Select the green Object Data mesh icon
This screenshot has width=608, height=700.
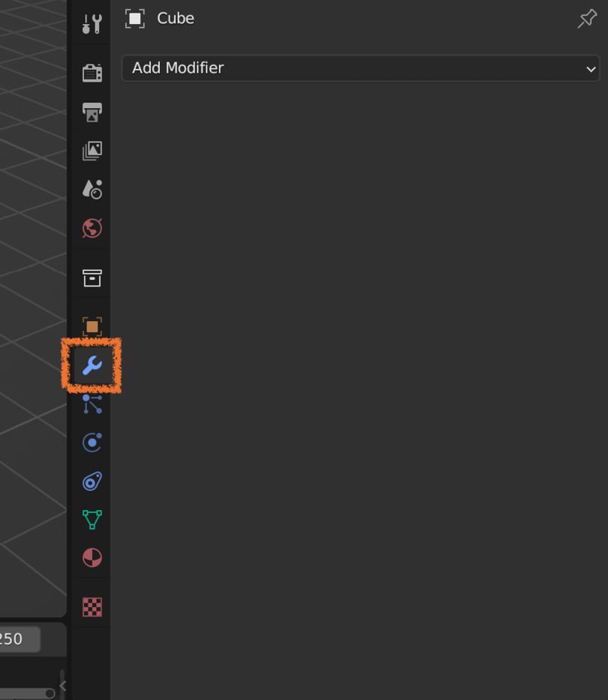click(x=92, y=520)
